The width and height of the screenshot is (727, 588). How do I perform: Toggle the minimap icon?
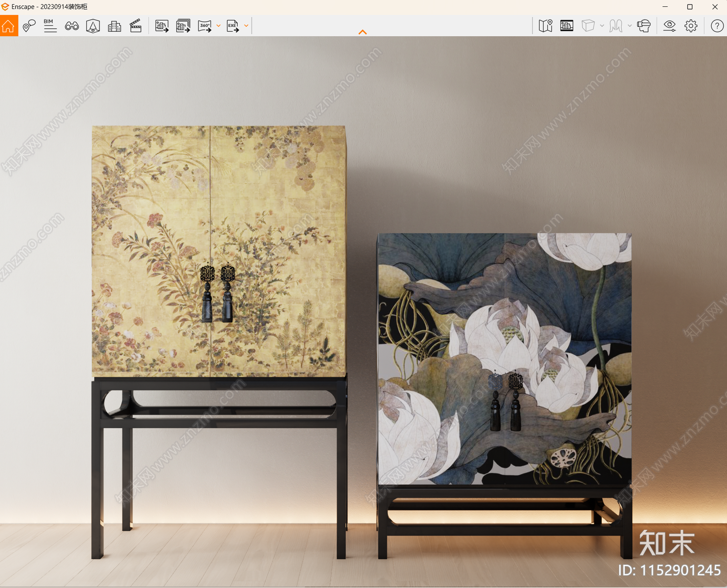pos(546,26)
